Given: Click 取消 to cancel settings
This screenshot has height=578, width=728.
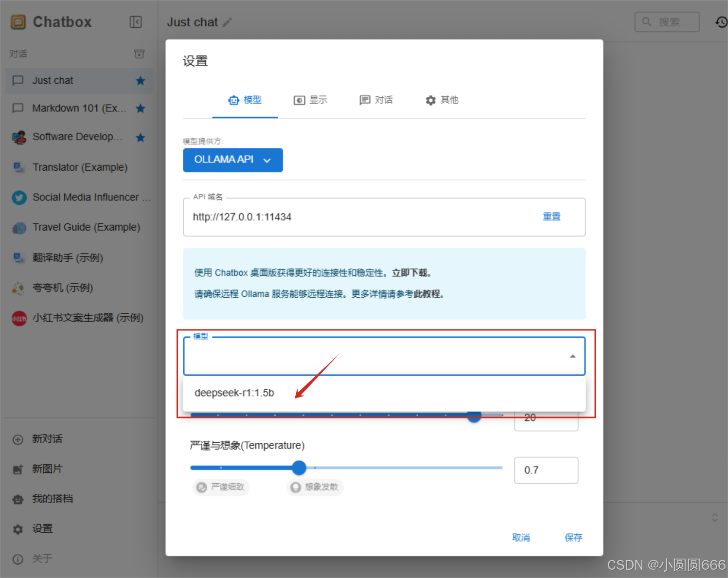Looking at the screenshot, I should point(521,538).
